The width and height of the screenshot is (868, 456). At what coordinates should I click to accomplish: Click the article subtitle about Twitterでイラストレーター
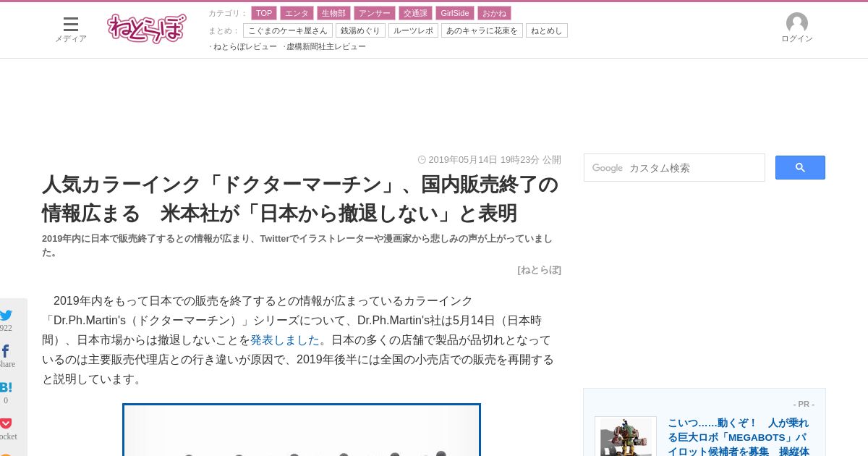(x=297, y=245)
